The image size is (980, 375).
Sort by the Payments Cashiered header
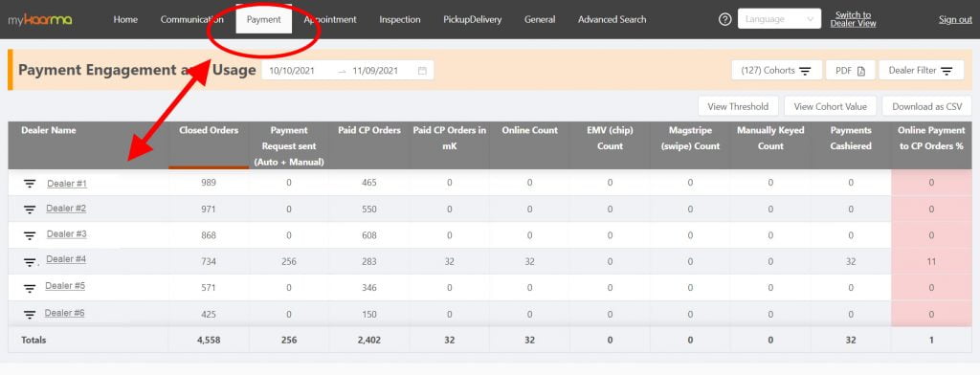[x=851, y=145]
